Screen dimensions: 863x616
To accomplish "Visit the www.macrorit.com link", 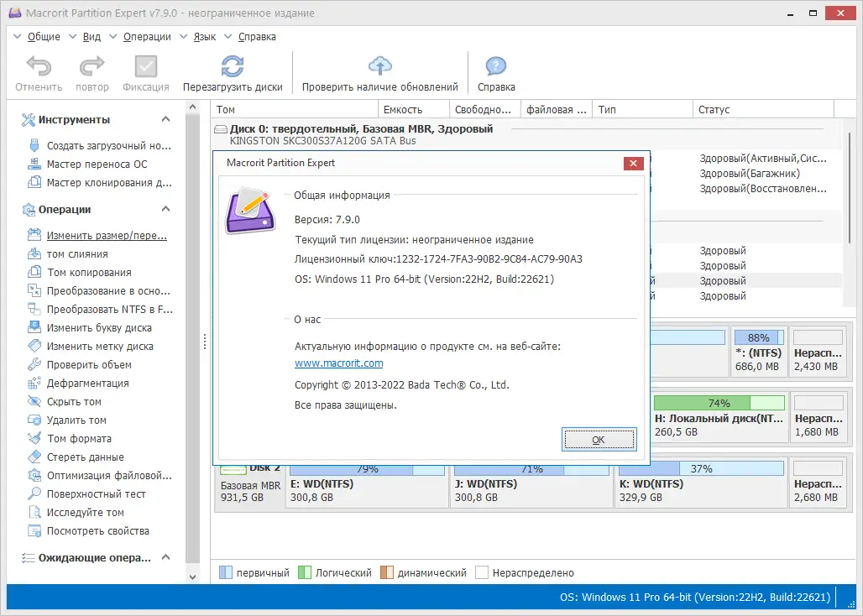I will tap(338, 363).
